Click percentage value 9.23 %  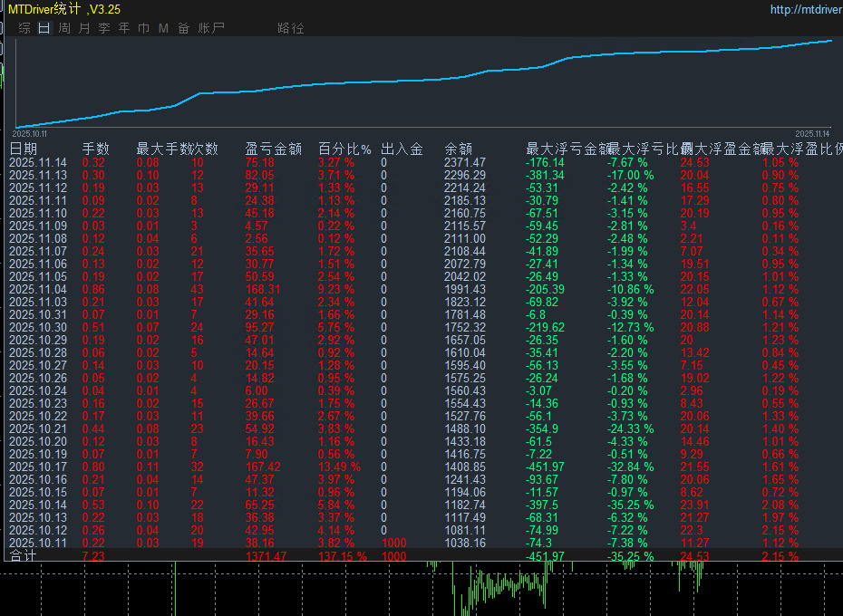pyautogui.click(x=336, y=289)
